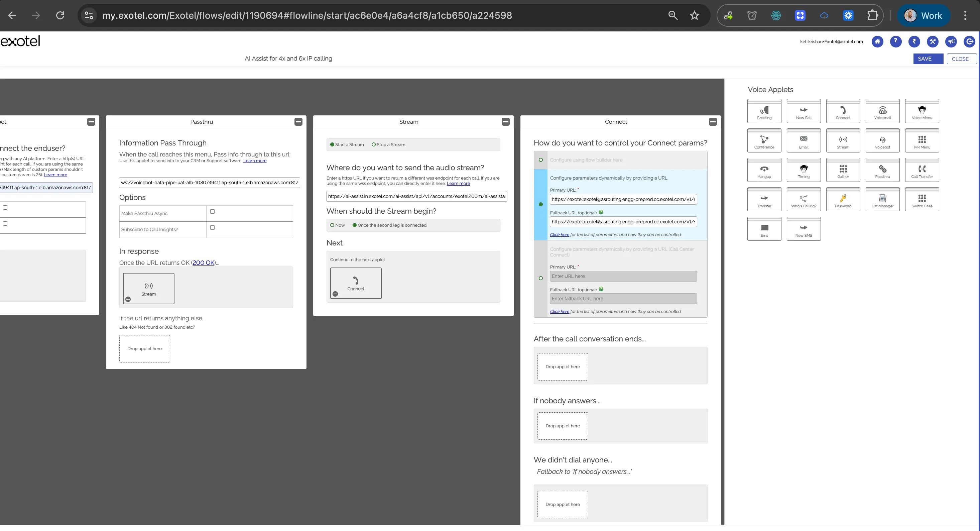The height and width of the screenshot is (531, 980).
Task: Pick the Password applet
Action: pyautogui.click(x=843, y=199)
